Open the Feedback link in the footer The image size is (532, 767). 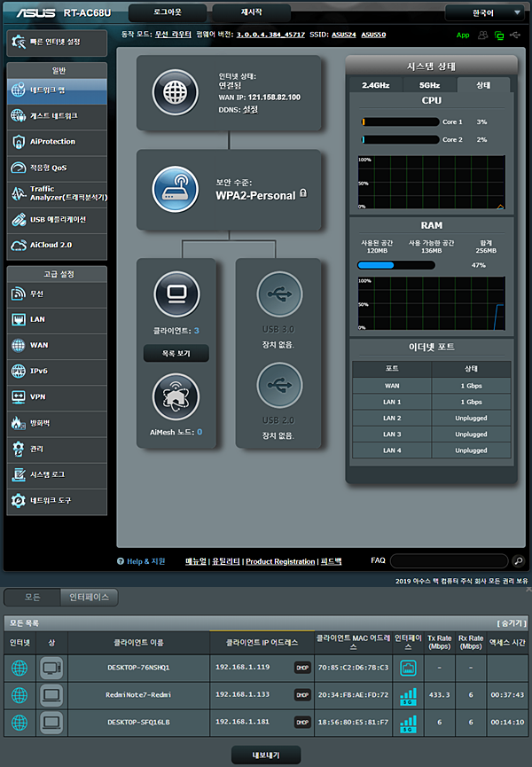click(331, 561)
